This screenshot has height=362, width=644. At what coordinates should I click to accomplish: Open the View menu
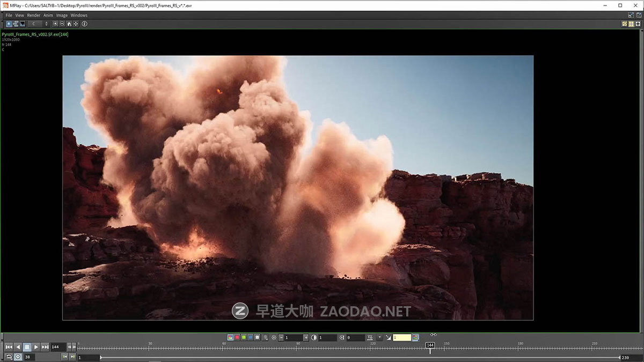click(19, 15)
